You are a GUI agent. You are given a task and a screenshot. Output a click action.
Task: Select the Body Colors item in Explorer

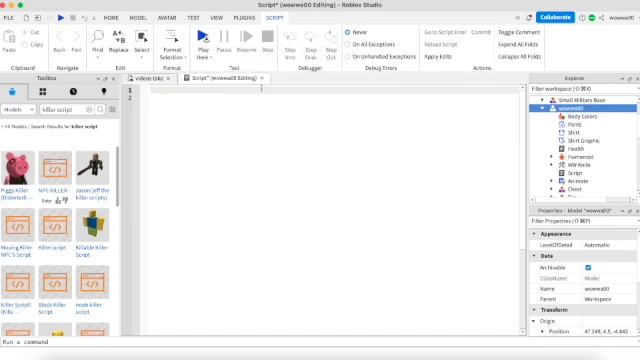[x=582, y=116]
